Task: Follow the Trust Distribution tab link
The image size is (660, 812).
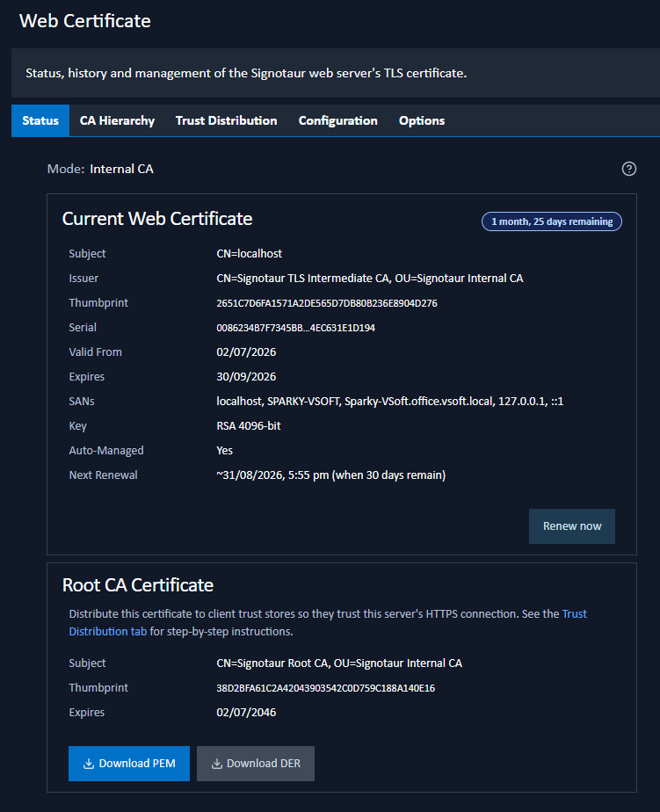Action: coord(328,622)
